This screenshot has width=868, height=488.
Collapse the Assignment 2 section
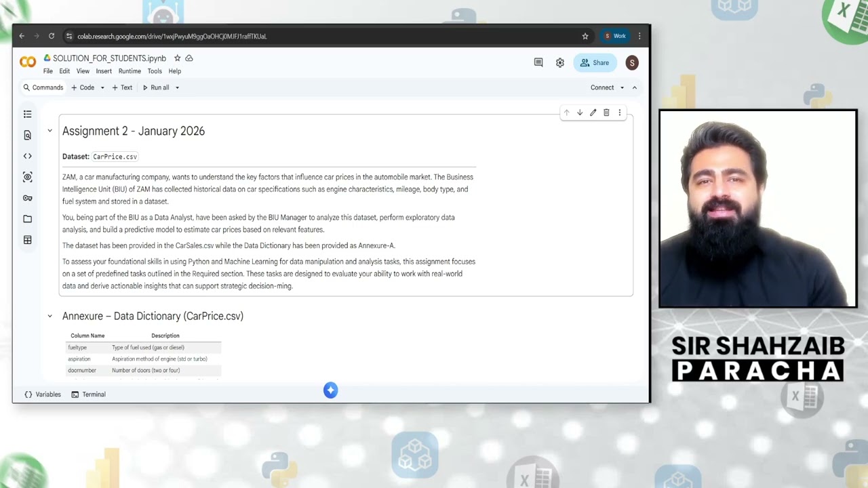pos(50,131)
